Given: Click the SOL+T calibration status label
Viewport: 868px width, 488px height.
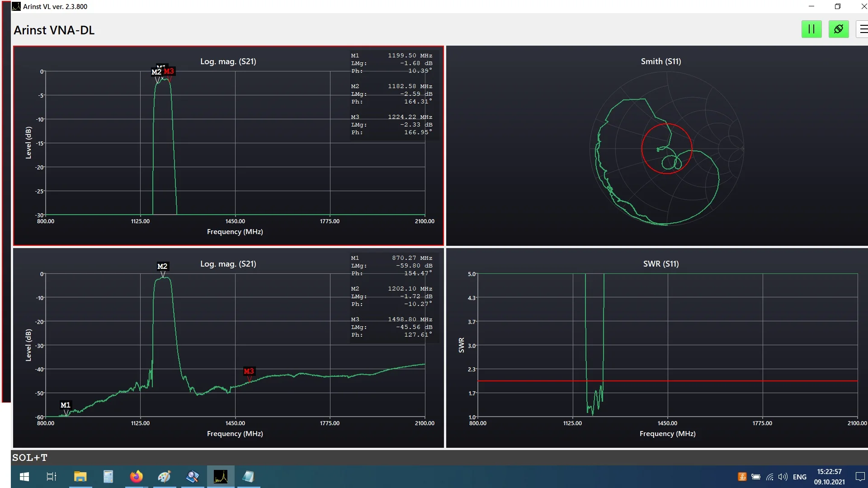Looking at the screenshot, I should pos(30,457).
